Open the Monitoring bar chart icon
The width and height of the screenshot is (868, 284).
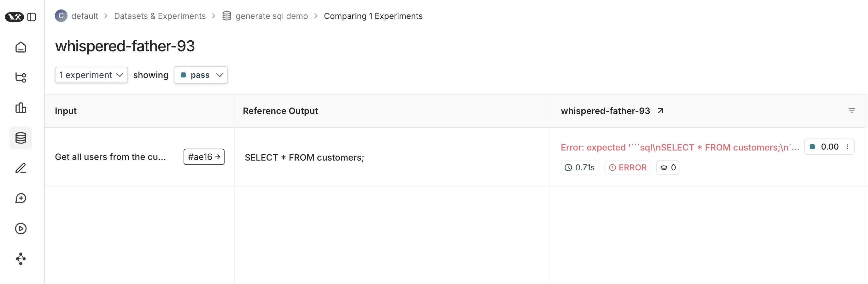pos(21,108)
